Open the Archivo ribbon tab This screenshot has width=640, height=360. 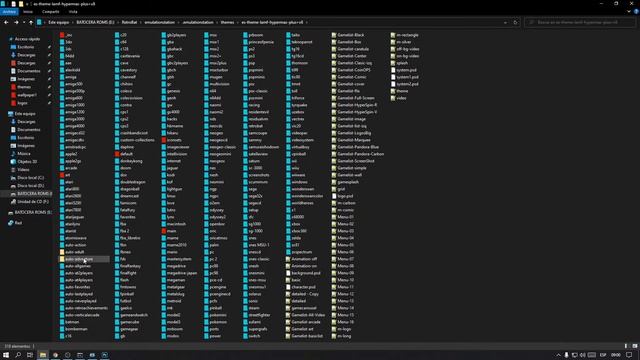(9, 12)
